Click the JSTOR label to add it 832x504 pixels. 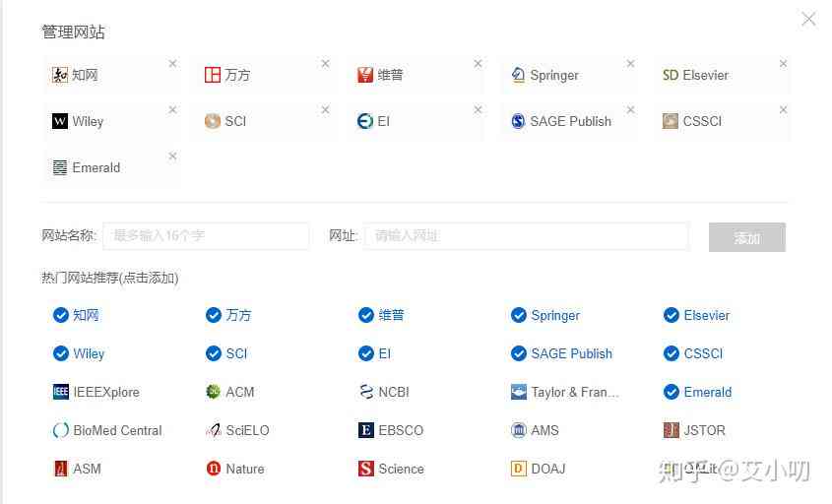click(704, 430)
